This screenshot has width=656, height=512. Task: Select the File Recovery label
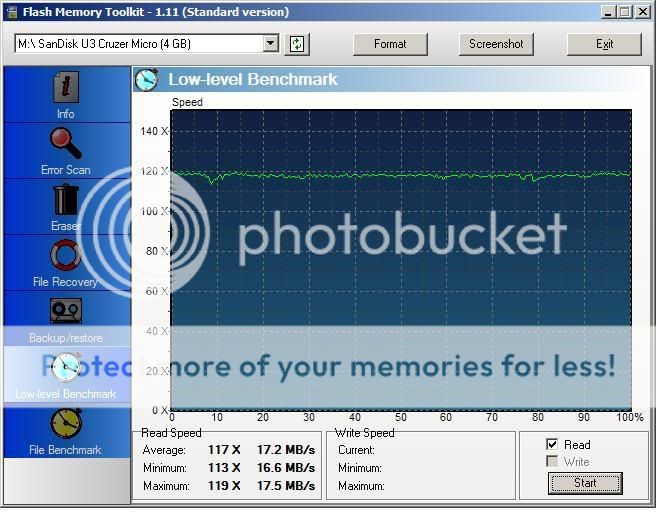[65, 282]
